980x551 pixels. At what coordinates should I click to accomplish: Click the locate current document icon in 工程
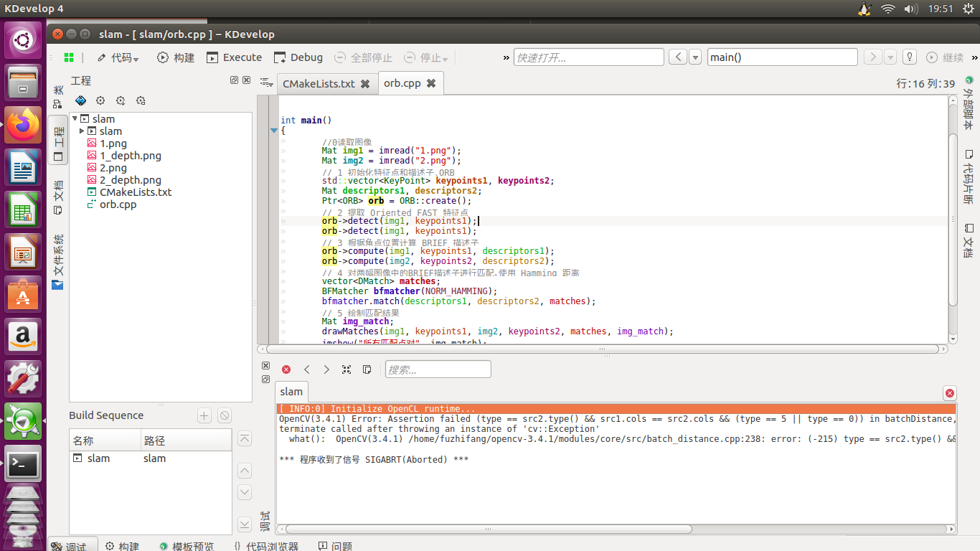[x=80, y=101]
